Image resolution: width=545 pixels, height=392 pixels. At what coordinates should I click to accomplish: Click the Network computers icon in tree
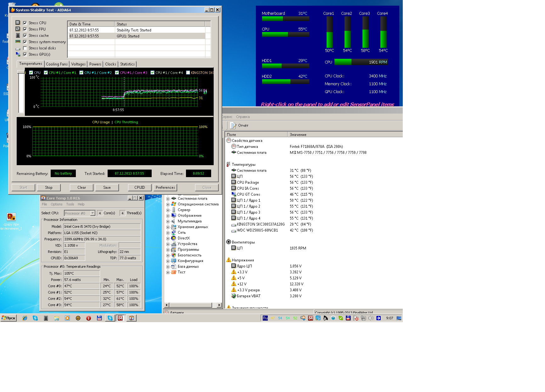click(173, 232)
